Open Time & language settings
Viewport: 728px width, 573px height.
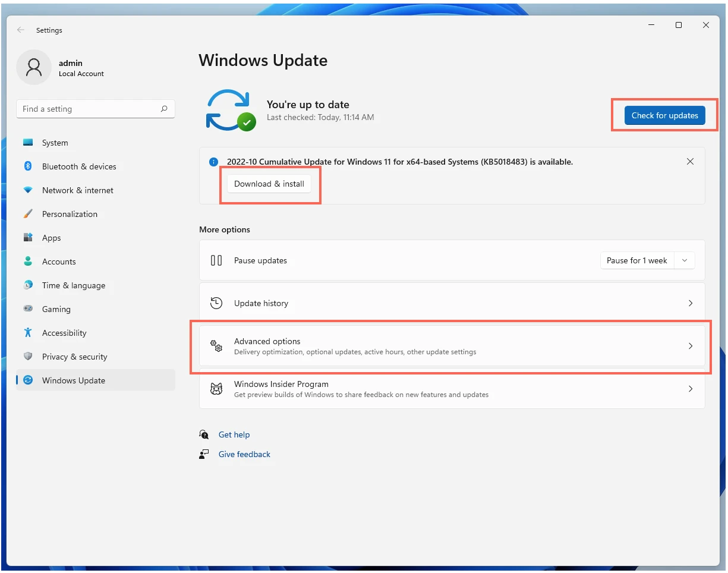coord(96,285)
